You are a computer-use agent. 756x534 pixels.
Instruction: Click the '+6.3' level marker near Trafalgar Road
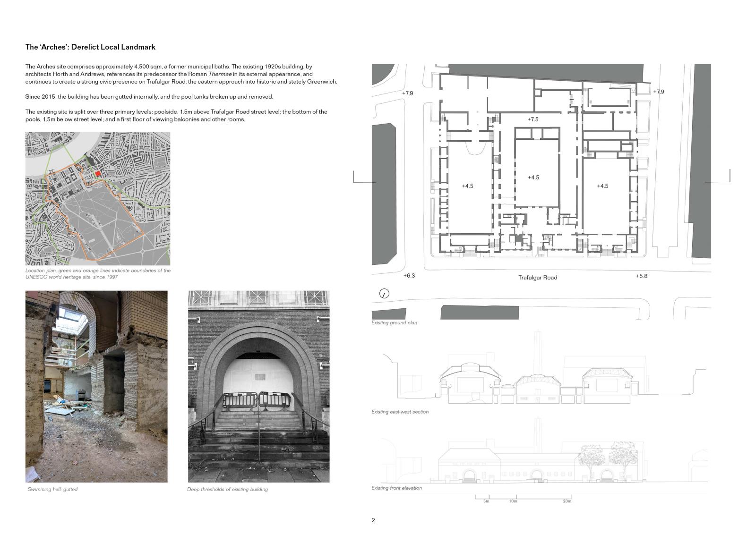(409, 276)
